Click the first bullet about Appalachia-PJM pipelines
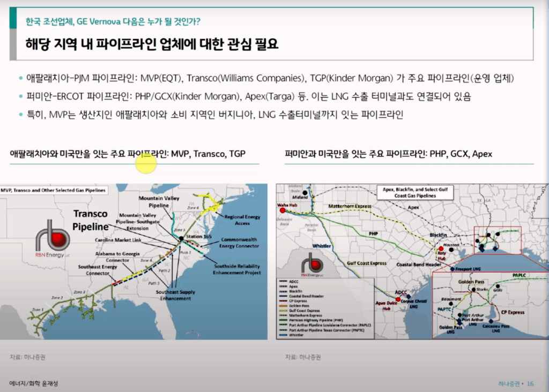549x392 pixels. coord(270,78)
